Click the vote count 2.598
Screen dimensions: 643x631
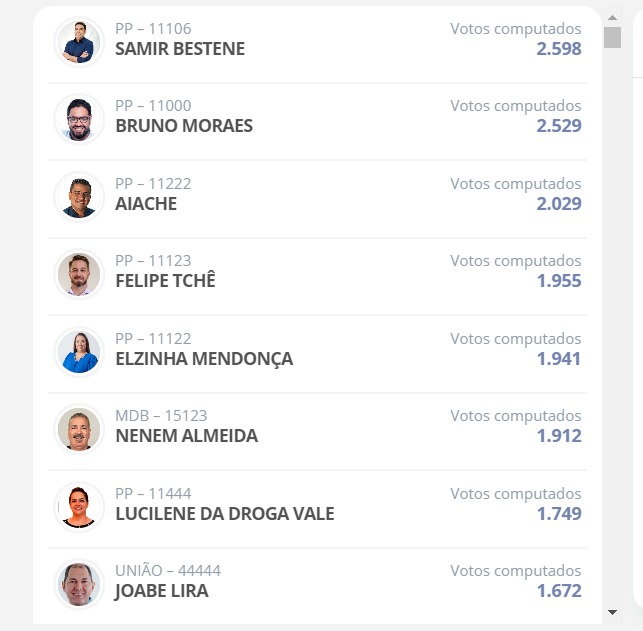[x=559, y=49]
